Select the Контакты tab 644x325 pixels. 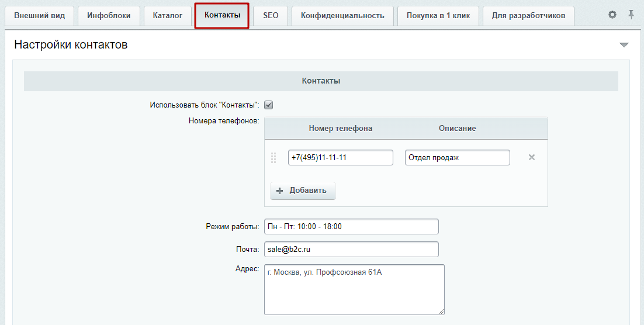pos(222,16)
